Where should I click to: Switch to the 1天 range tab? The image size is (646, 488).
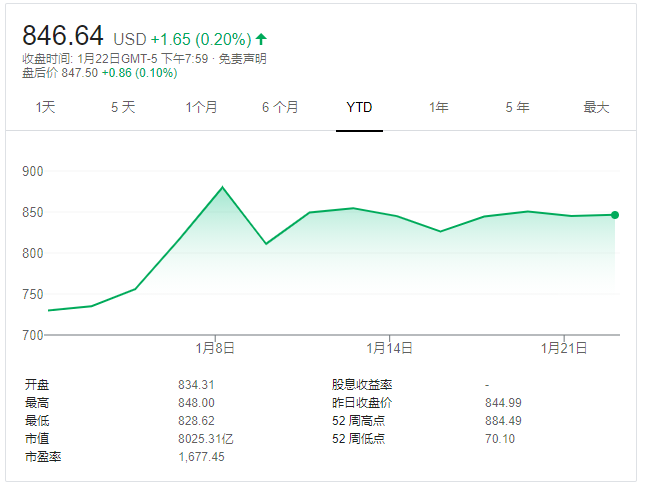[46, 107]
